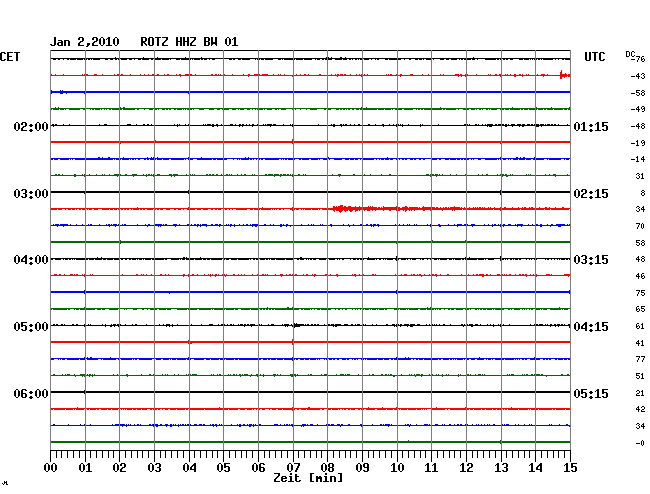Select minute '01' on the time axis

click(85, 467)
